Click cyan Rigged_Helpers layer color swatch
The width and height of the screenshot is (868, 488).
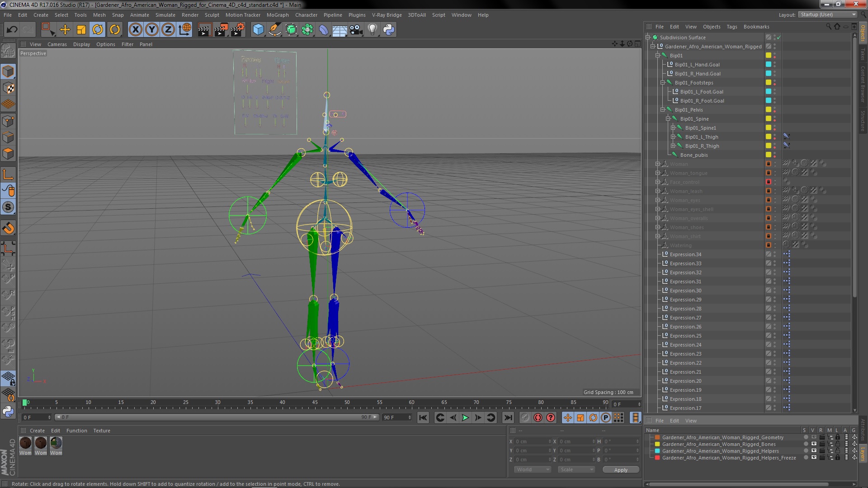pyautogui.click(x=657, y=451)
